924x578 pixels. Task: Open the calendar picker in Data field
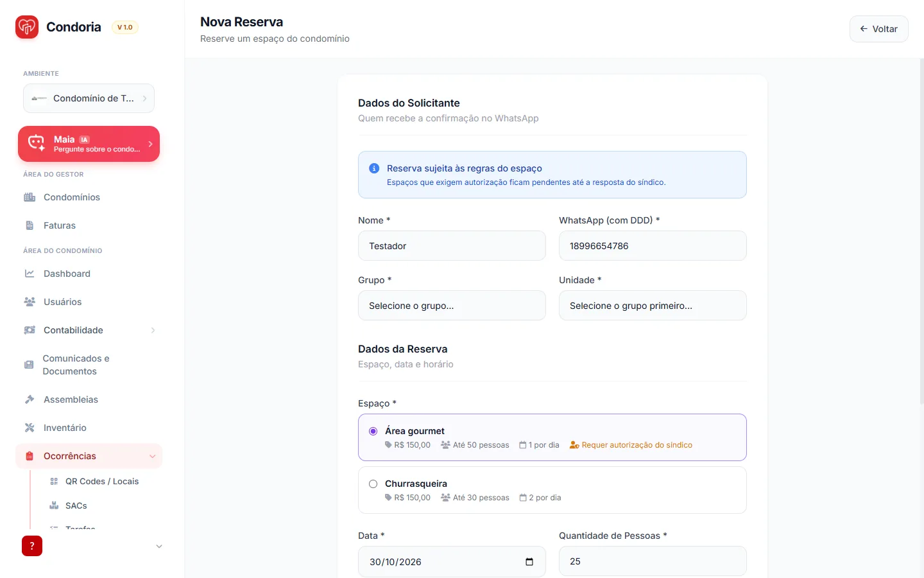[529, 562]
